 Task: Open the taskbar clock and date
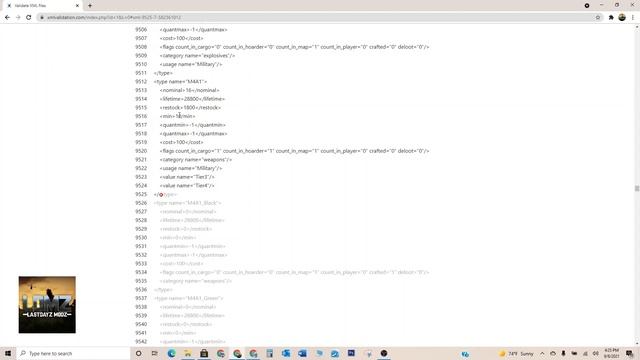tap(611, 353)
